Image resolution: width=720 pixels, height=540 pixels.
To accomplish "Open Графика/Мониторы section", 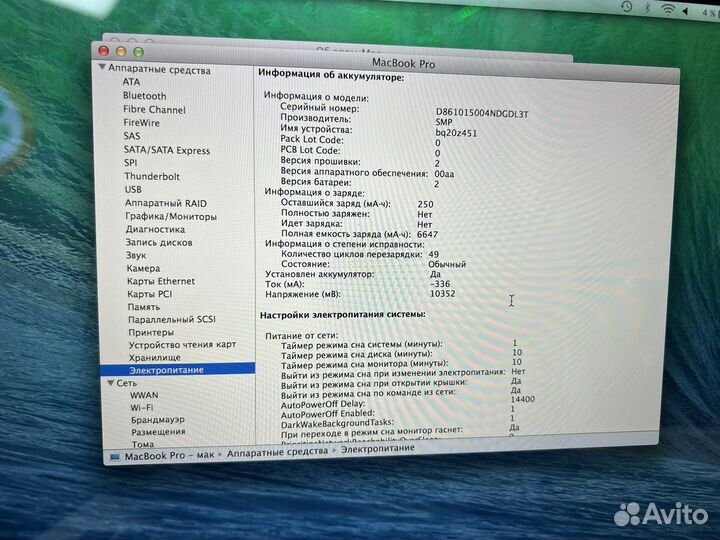I will pos(171,216).
